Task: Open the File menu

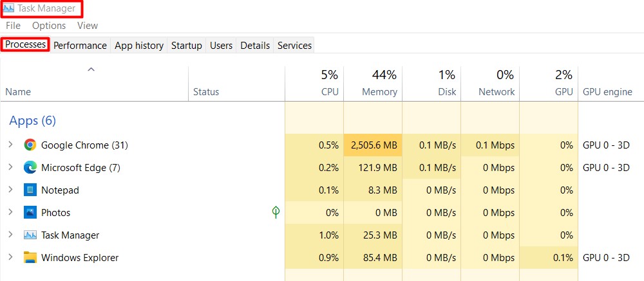Action: tap(13, 26)
